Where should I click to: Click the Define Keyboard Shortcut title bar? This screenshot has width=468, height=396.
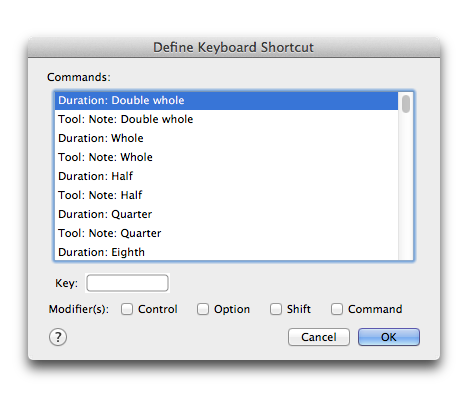click(x=234, y=47)
